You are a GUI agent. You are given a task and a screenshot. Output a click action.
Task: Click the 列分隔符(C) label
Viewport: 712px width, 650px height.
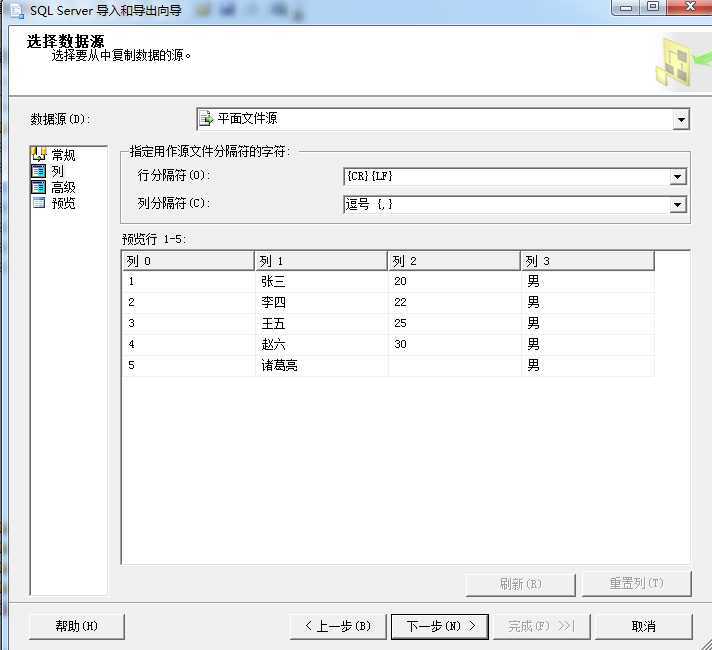174,203
